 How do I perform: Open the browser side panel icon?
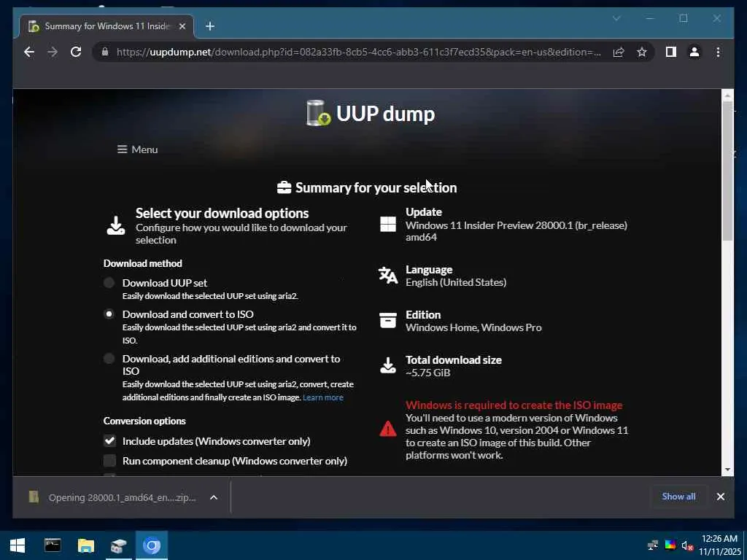671,52
